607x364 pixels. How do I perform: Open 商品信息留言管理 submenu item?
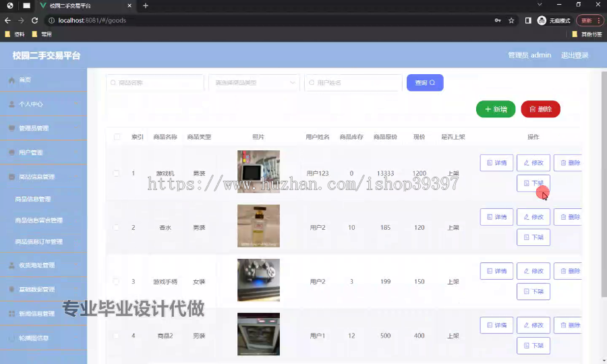38,220
